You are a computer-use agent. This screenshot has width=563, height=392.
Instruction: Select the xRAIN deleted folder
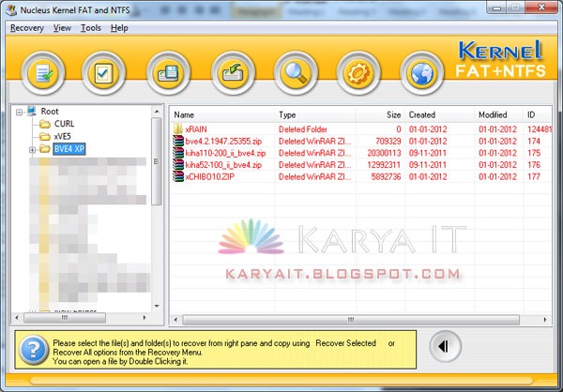click(x=196, y=129)
